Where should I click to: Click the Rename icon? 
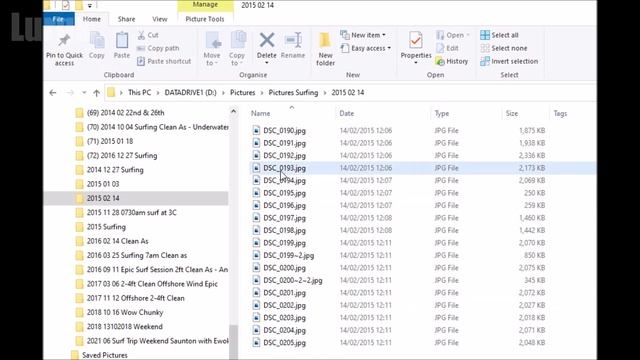[293, 40]
